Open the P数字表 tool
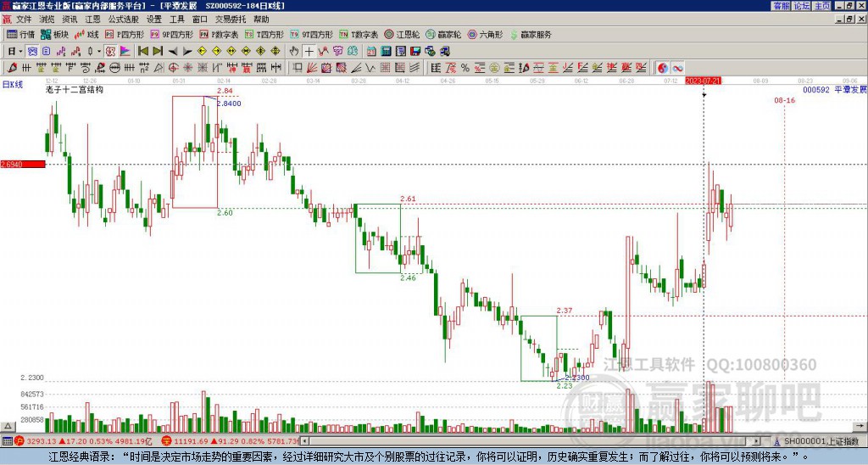Image resolution: width=868 pixels, height=465 pixels. pyautogui.click(x=220, y=34)
